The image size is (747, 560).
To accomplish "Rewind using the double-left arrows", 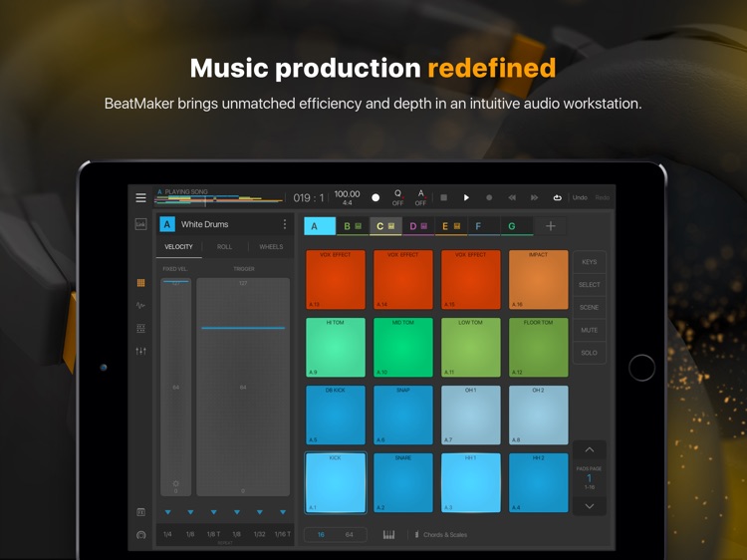I will [512, 197].
